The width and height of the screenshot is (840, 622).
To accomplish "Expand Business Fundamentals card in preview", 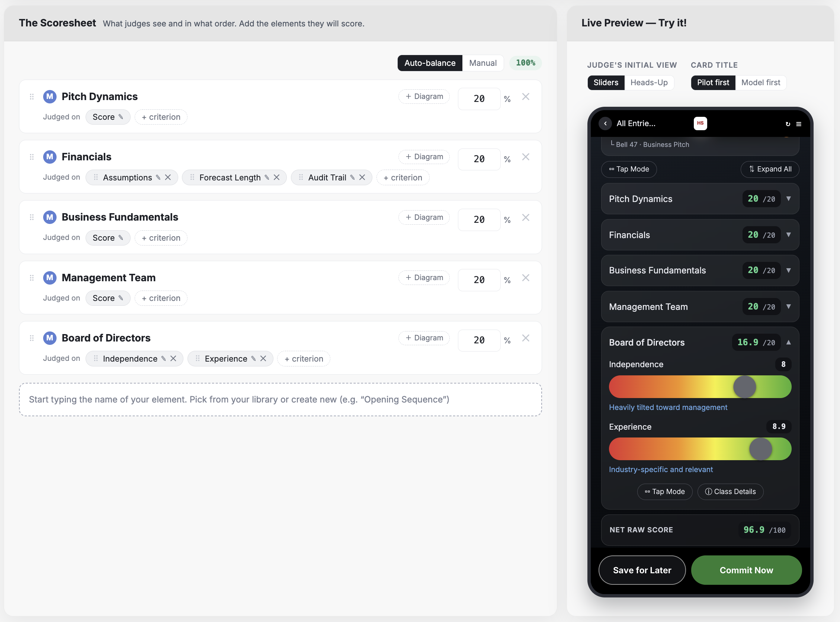I will tap(788, 270).
